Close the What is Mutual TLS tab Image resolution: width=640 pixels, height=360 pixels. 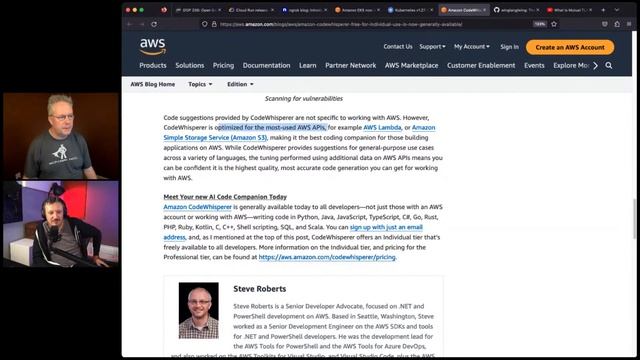click(591, 10)
